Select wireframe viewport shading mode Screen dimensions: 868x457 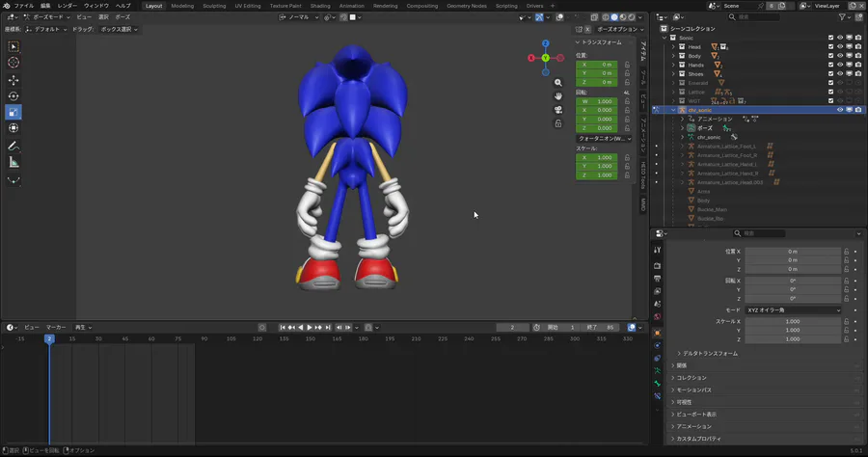(x=606, y=17)
